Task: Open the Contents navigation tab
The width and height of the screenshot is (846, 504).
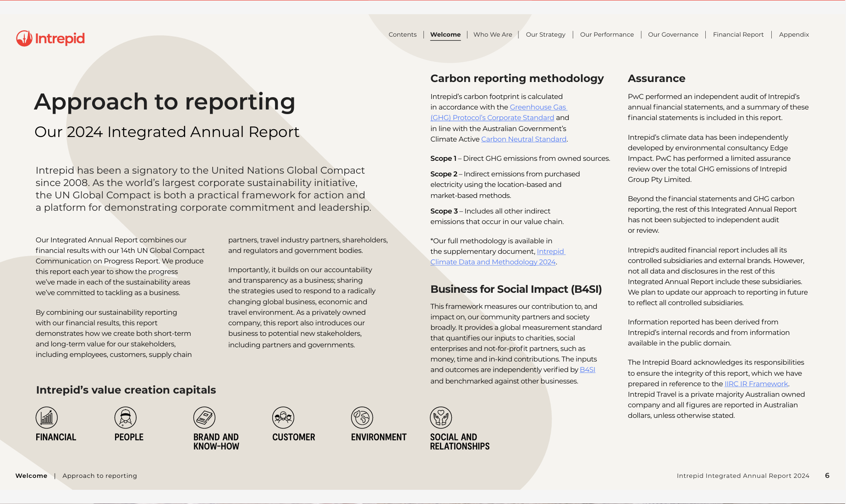Action: (402, 35)
